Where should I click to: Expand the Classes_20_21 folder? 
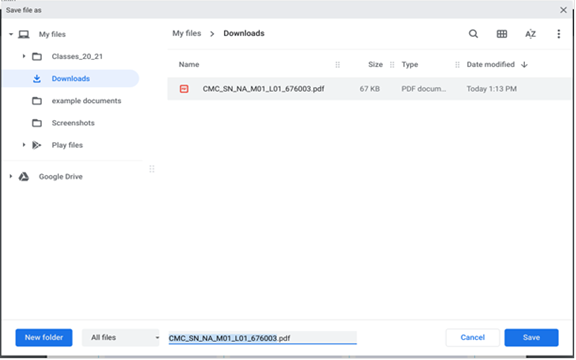(x=24, y=56)
